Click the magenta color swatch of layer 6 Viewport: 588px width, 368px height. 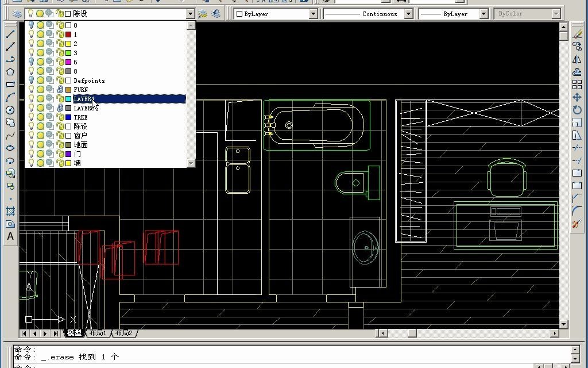click(68, 62)
